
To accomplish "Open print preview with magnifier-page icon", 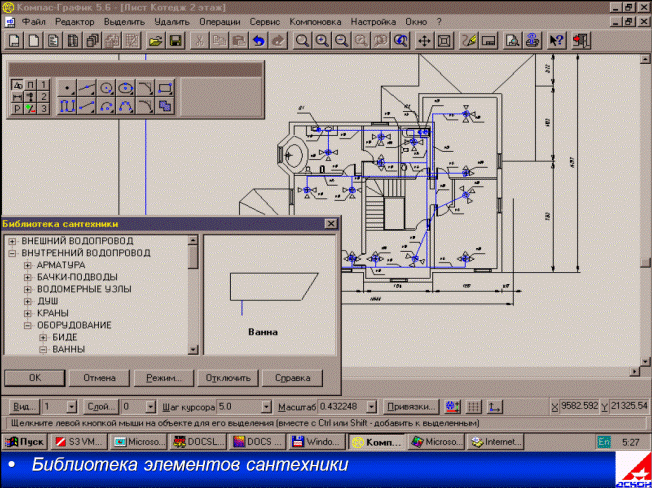I will [x=512, y=41].
